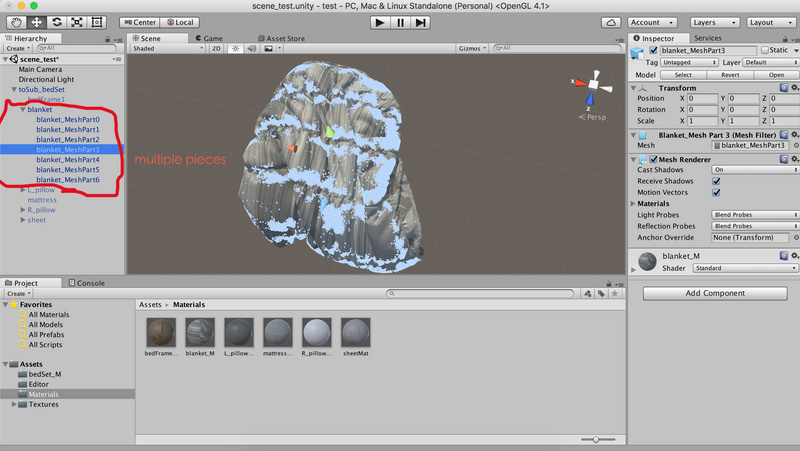Expand the R_pillow hierarchy item
Viewport: 800px width, 451px height.
23,210
